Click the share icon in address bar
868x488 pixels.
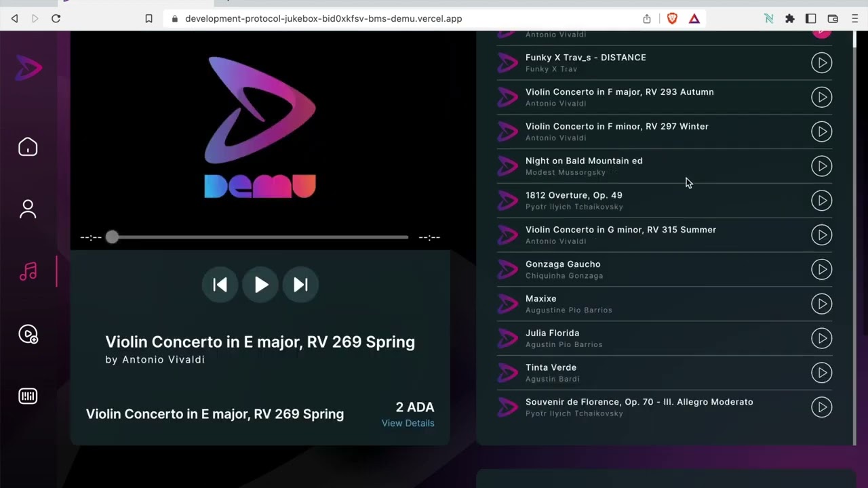coord(647,19)
